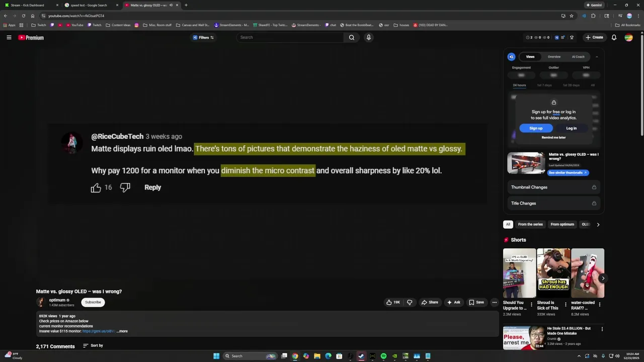Share the video
The image size is (644, 362).
(430, 302)
